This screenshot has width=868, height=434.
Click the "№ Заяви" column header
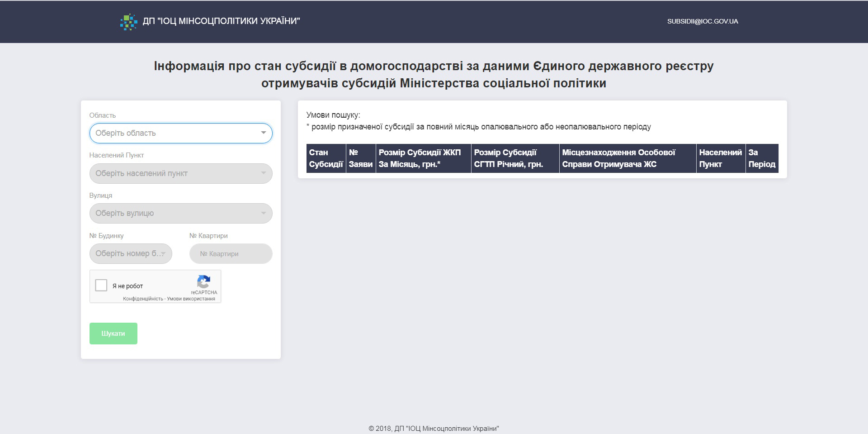361,158
